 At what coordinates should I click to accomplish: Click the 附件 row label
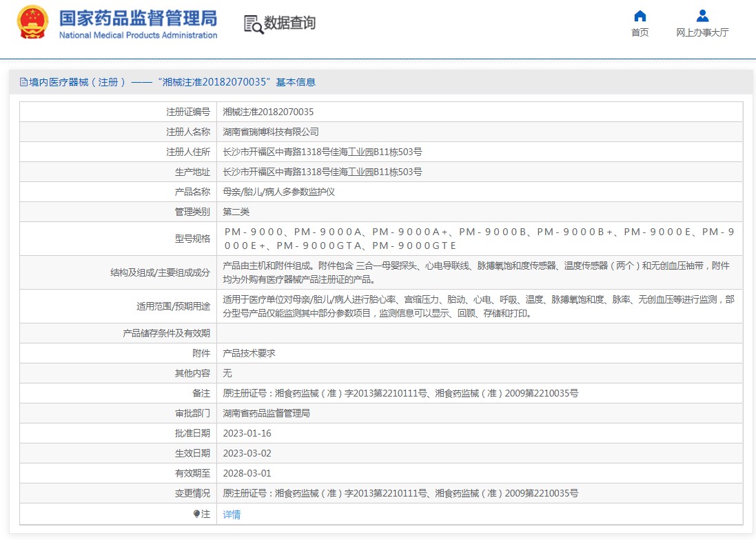click(x=201, y=353)
